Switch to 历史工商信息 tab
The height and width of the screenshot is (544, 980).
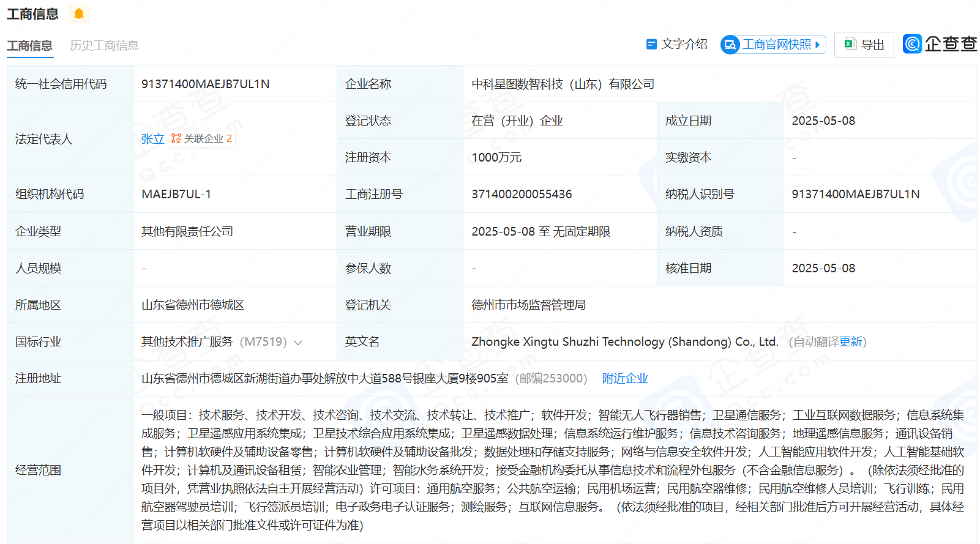(x=104, y=46)
